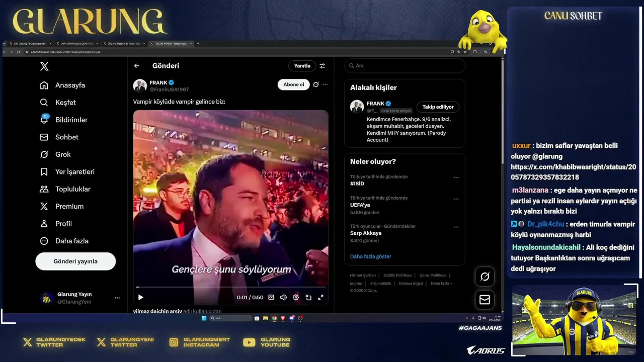Open Gizlilik Politikası footer link
Viewport: 644px width, 362px height.
coord(397,276)
